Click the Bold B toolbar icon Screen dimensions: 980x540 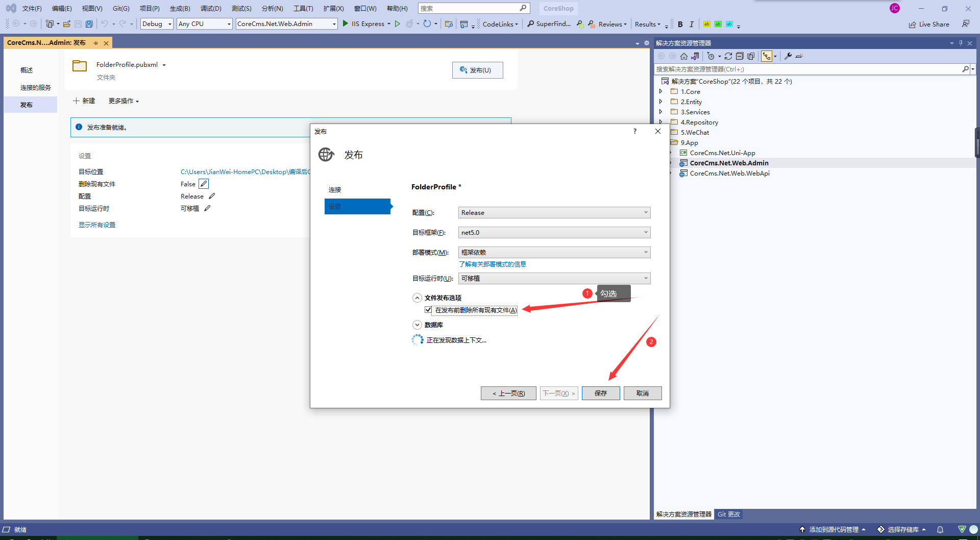click(x=680, y=24)
